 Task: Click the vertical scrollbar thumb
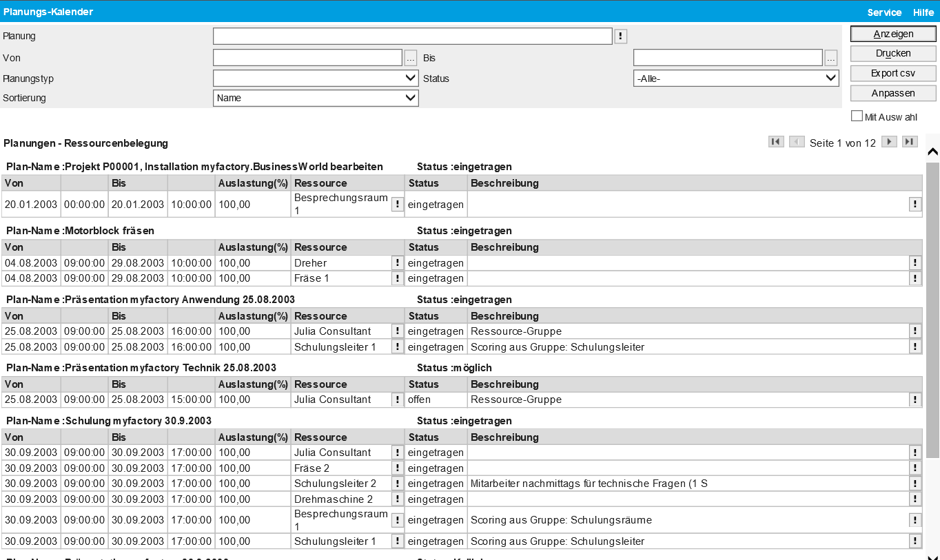coord(932,310)
